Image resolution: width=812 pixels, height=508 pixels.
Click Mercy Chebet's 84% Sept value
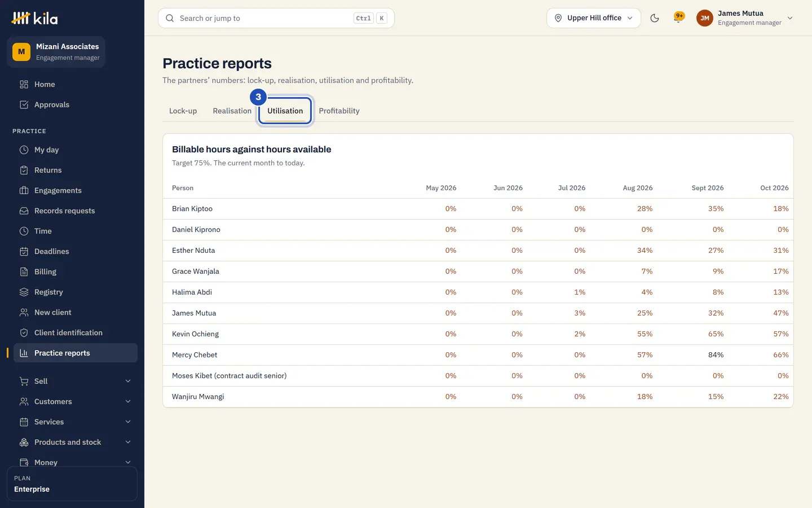[716, 355]
